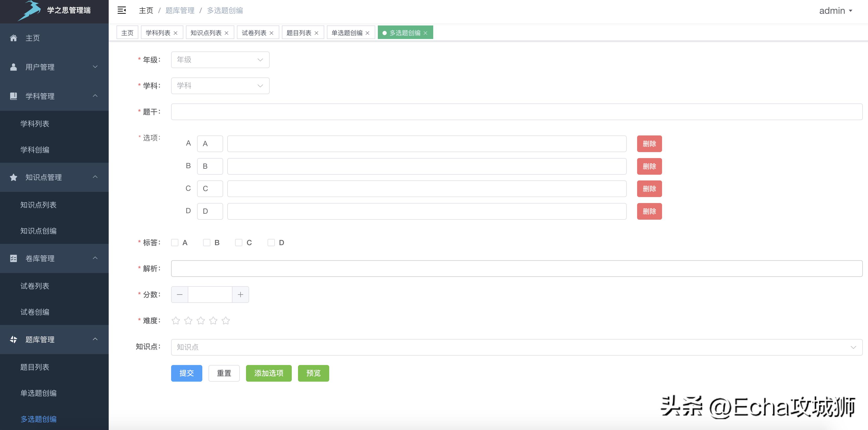Click the third difficulty star
Screen dimensions: 868x430
201,321
